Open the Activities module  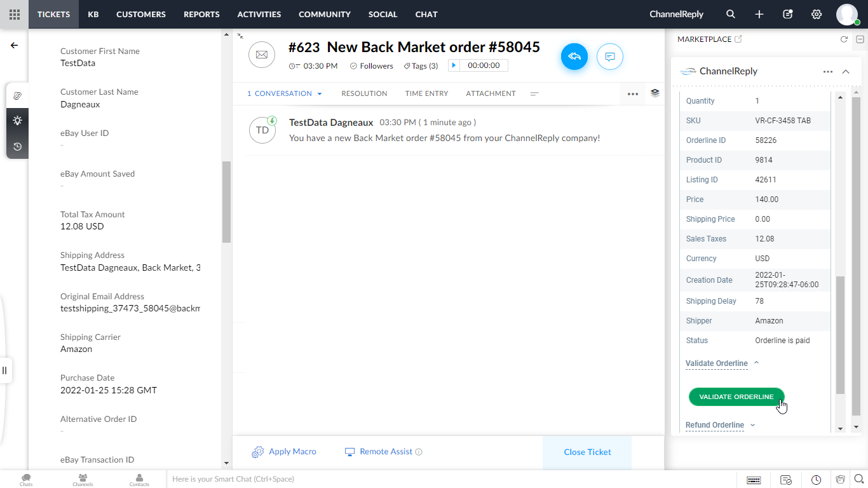[259, 14]
